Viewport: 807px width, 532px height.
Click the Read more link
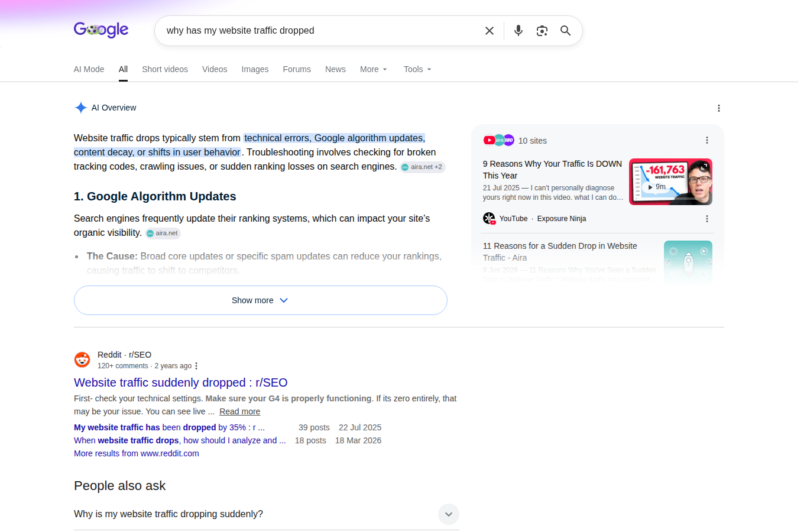pos(239,411)
